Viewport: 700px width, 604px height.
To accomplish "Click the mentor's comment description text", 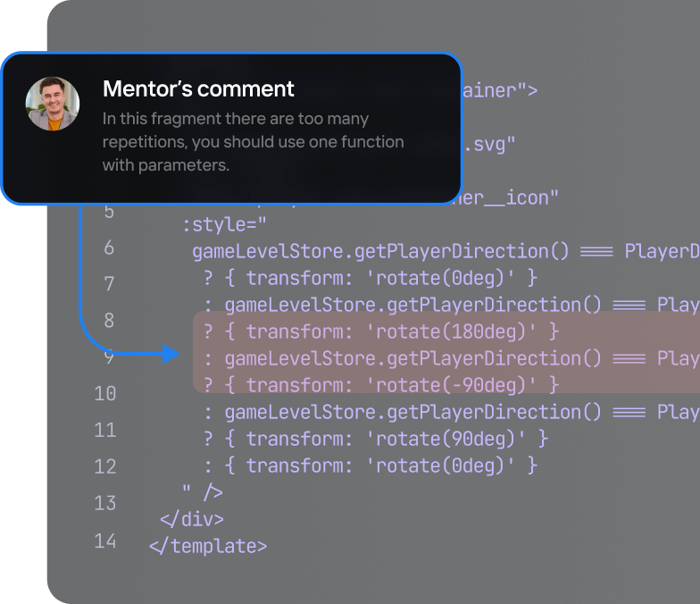I will point(253,142).
